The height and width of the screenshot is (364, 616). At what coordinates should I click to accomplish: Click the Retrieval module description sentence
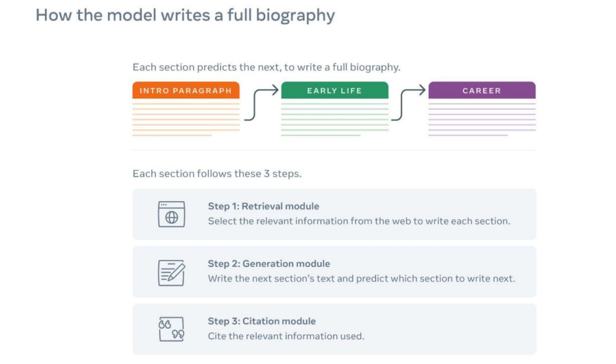(x=359, y=221)
